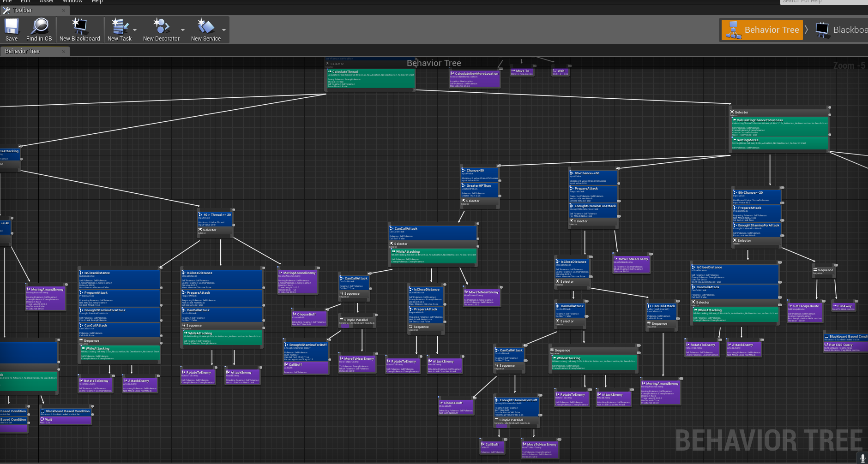Close the Toolbar panel tab

point(64,10)
